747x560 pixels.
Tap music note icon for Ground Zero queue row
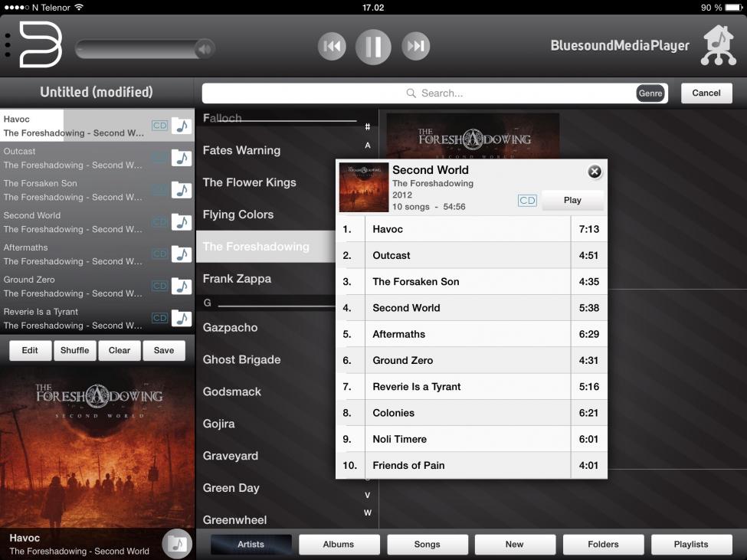point(182,287)
